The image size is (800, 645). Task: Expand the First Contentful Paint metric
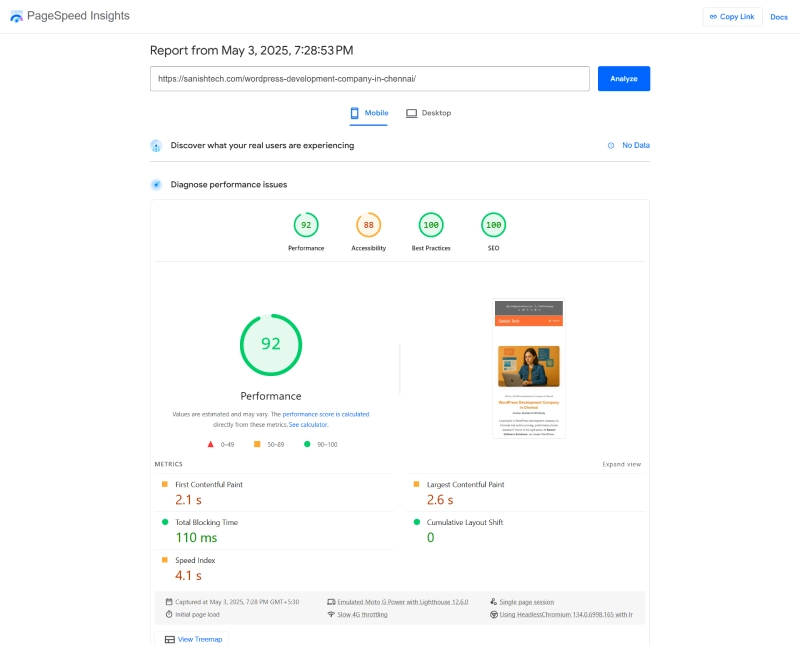click(x=209, y=484)
